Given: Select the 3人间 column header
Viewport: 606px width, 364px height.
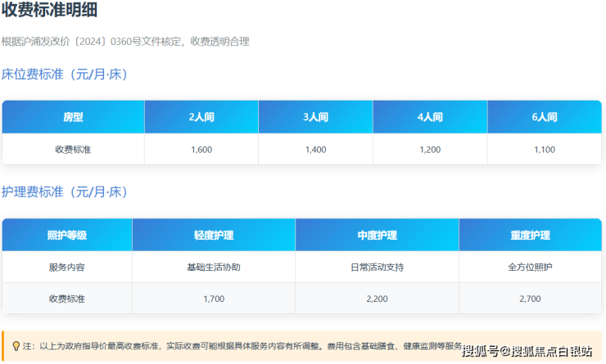Looking at the screenshot, I should (x=315, y=117).
